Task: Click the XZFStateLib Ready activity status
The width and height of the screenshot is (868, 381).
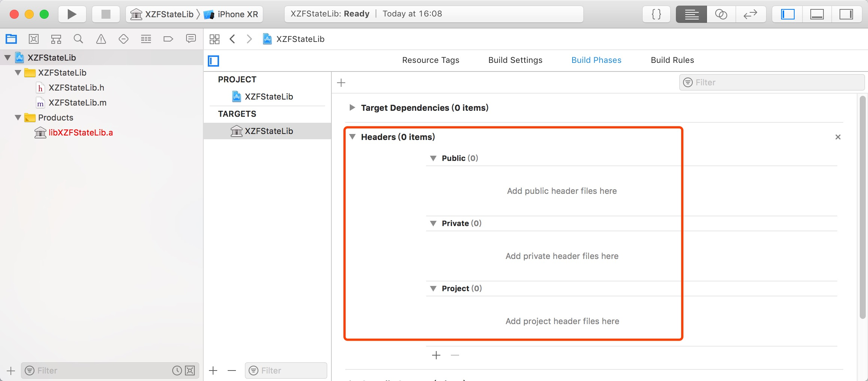Action: 434,14
